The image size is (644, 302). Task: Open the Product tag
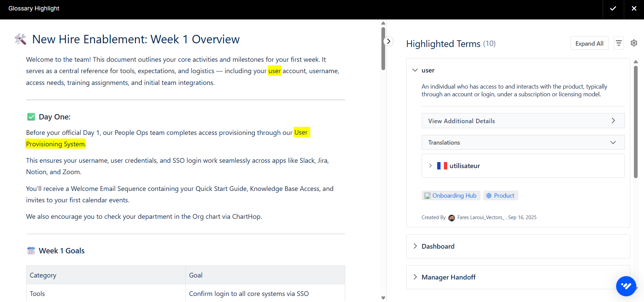tap(501, 196)
